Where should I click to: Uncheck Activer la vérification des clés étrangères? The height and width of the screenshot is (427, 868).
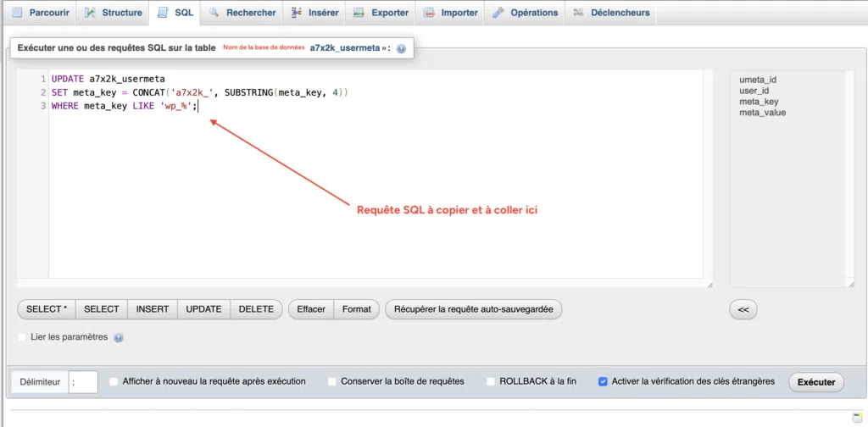[x=604, y=381]
